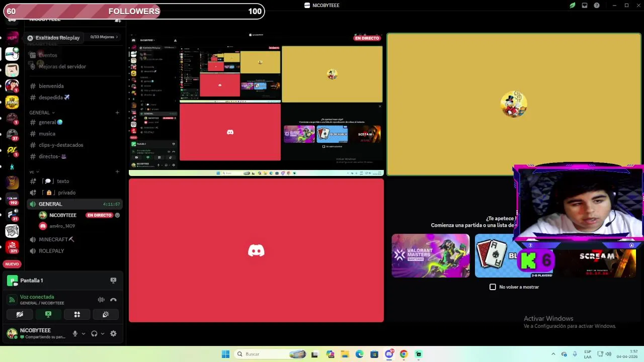Open Discord help icon in title bar
Viewport: 644px width, 362px height.
tap(597, 6)
